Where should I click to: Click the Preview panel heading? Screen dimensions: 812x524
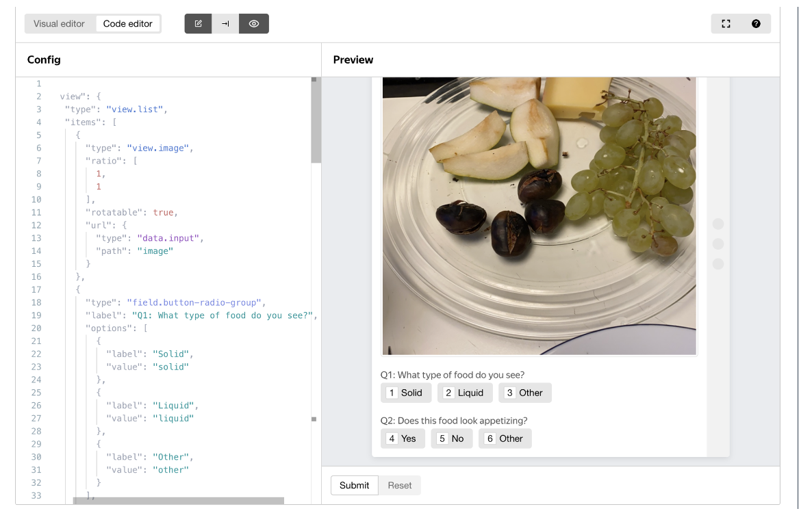pos(353,60)
